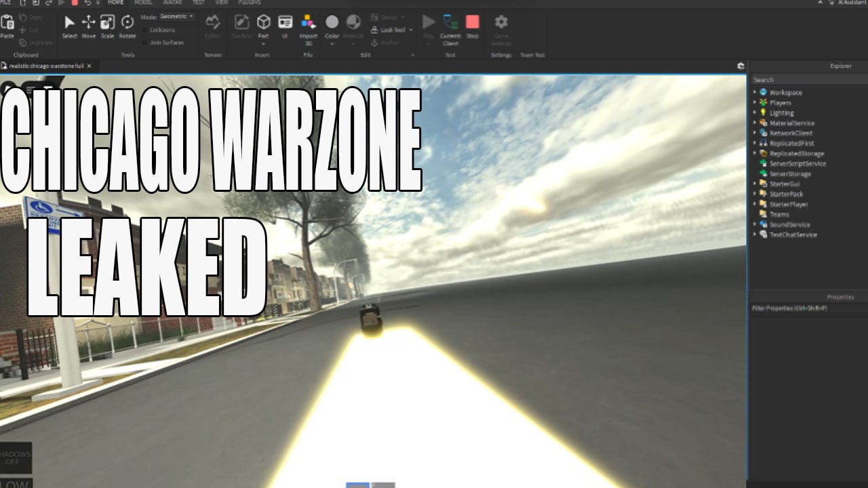Open the MODEL ribbon tab
This screenshot has height=488, width=868.
[x=143, y=3]
